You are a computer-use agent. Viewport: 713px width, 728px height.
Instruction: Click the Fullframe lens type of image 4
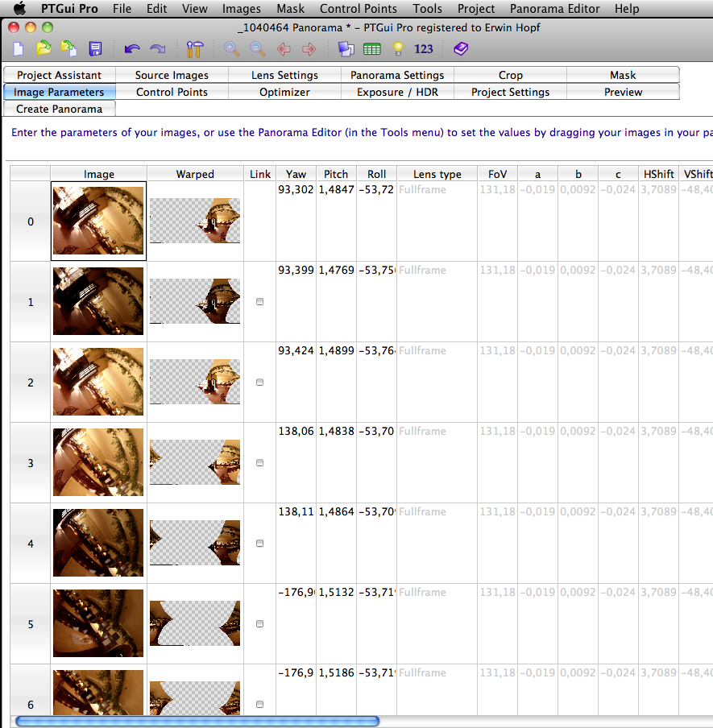point(422,511)
